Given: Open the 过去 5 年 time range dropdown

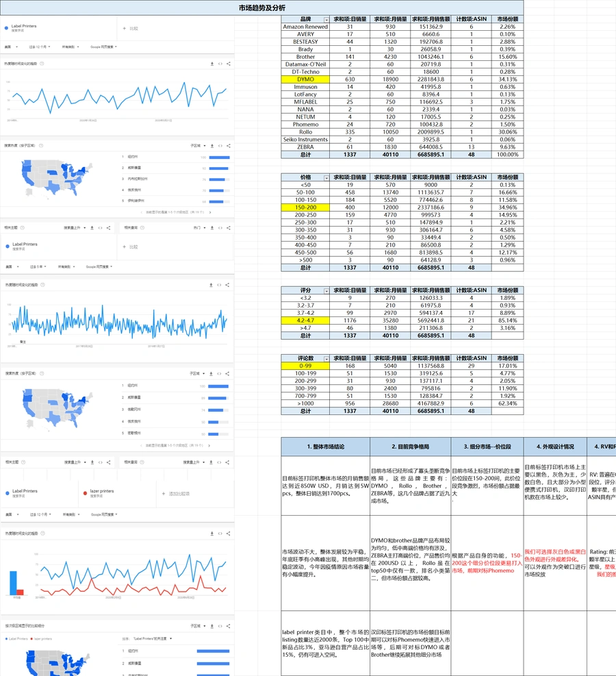Looking at the screenshot, I should [x=38, y=267].
